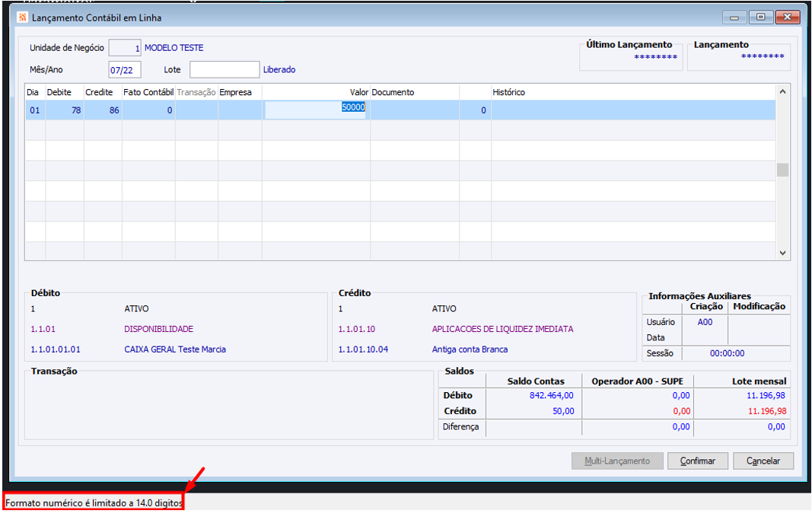Click the app icon in the title bar

22,18
